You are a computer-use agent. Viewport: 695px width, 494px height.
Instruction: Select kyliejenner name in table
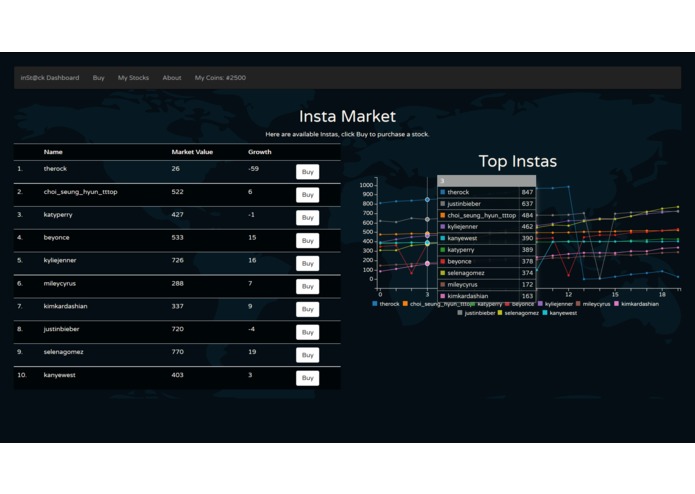[x=60, y=261]
